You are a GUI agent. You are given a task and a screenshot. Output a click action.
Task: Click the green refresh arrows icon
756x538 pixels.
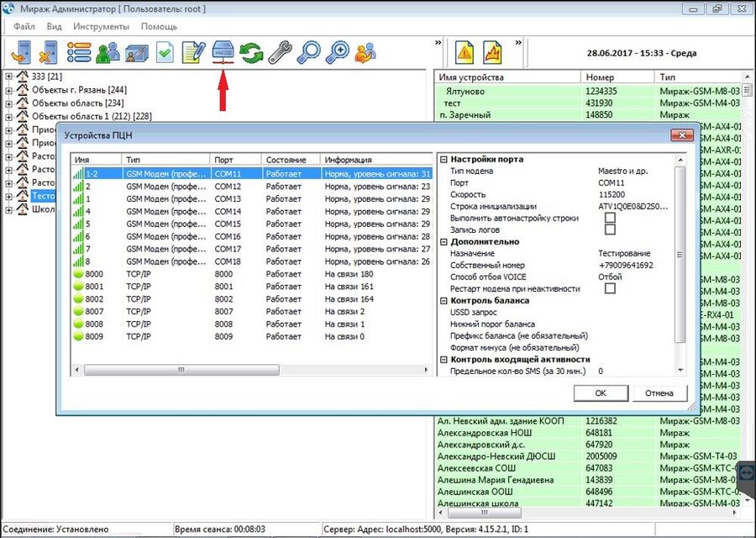point(251,53)
